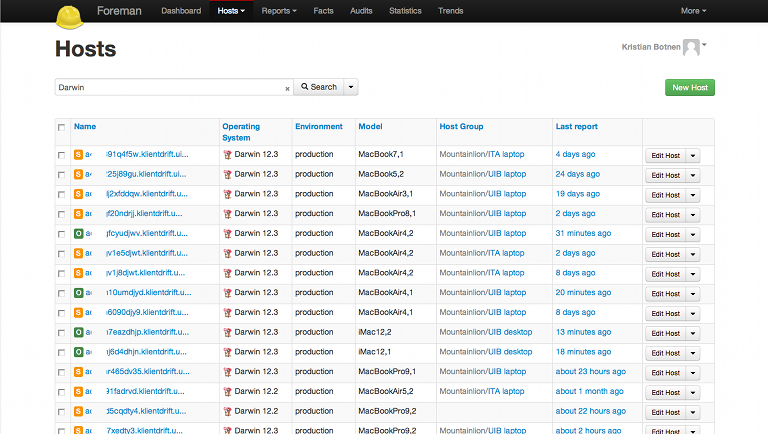The height and width of the screenshot is (434, 768).
Task: Tick the checkbox of the MacBookAir5,2 host
Action: pos(61,392)
